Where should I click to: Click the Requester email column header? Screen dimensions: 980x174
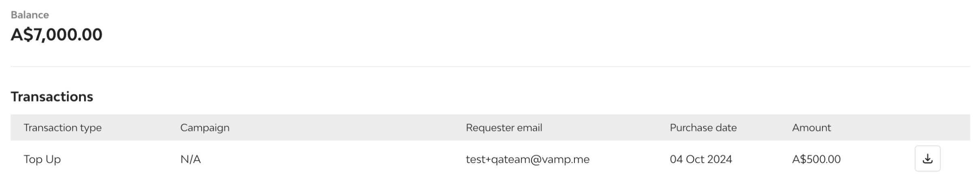[x=504, y=127]
